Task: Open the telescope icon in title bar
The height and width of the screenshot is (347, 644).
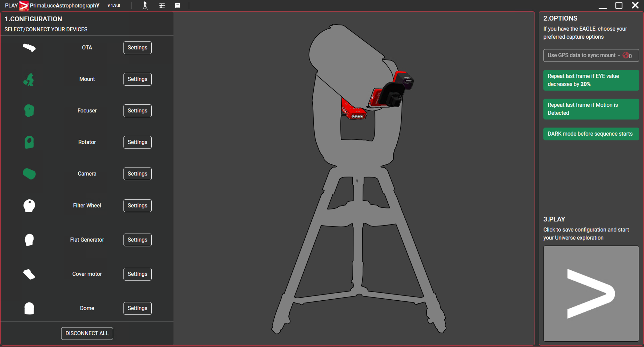Action: 145,5
